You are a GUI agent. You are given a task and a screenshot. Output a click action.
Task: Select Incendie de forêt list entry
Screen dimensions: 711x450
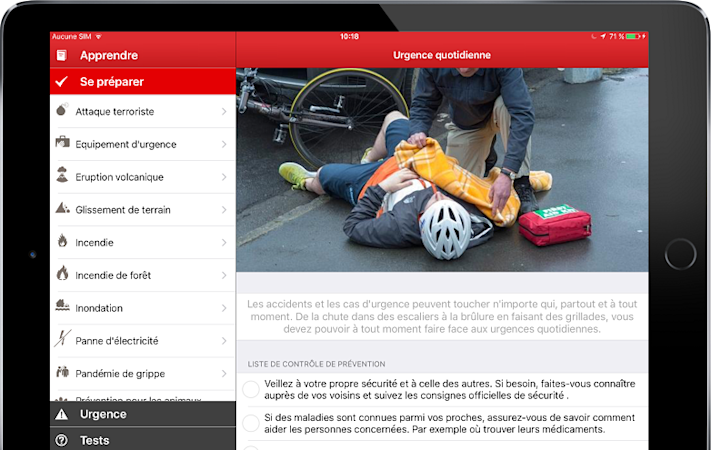tap(143, 275)
